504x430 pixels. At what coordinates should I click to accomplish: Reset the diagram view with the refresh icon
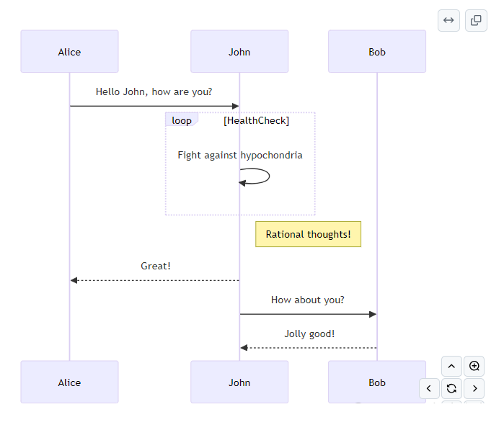pyautogui.click(x=451, y=389)
